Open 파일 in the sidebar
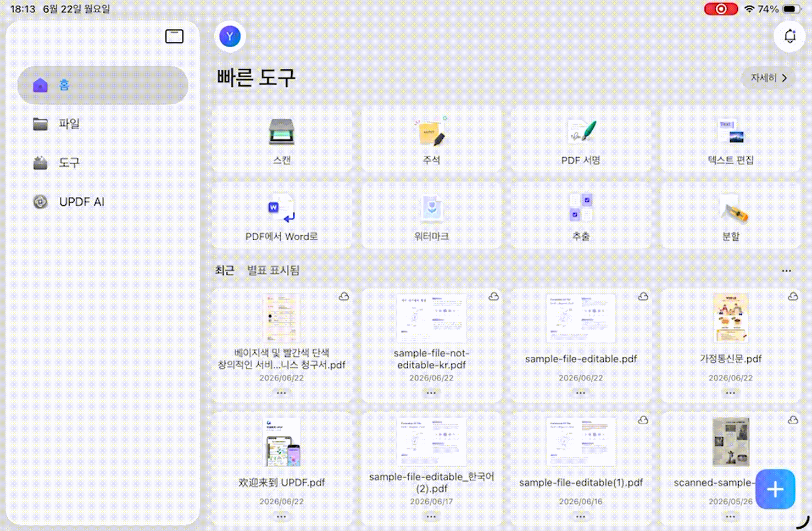The image size is (812, 531). [103, 124]
